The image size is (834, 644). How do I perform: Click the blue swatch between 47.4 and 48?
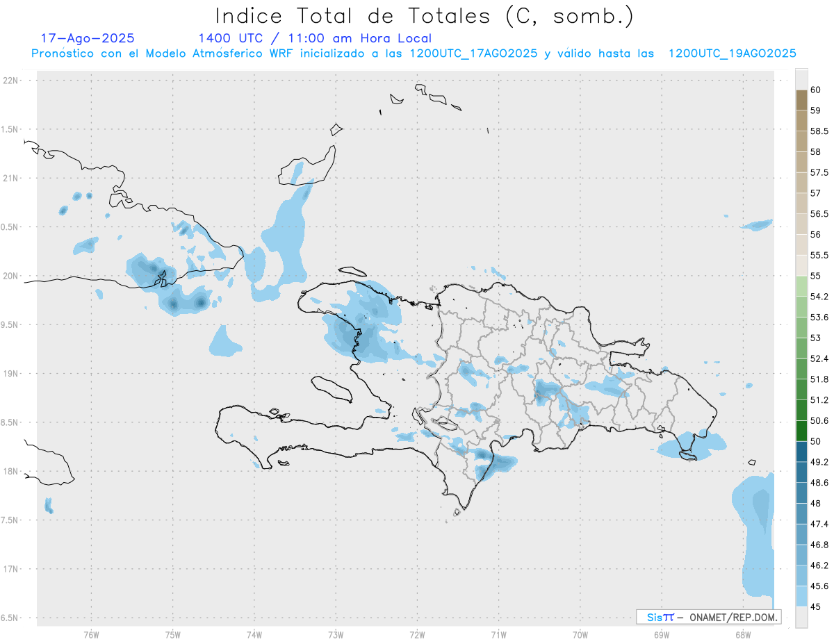[801, 513]
